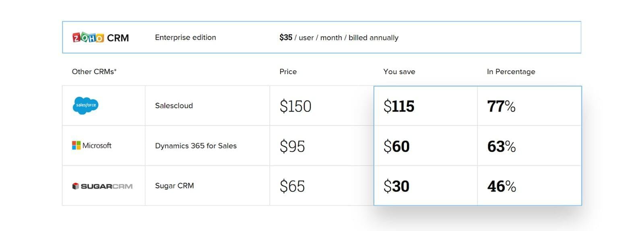Select Dynamics 365 for Sales text
The width and height of the screenshot is (644, 231).
(196, 146)
